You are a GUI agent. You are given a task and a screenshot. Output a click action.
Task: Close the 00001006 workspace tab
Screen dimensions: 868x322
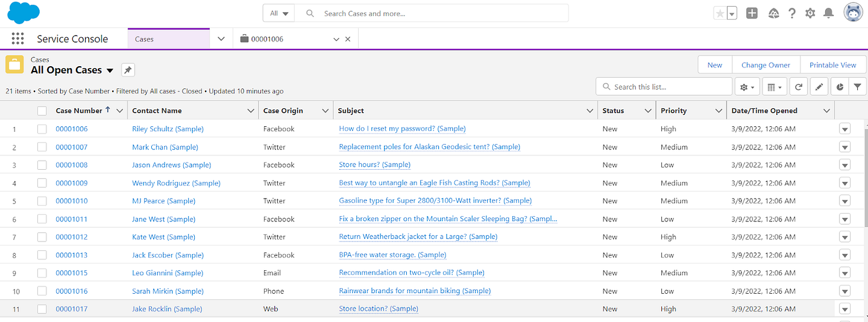click(348, 39)
